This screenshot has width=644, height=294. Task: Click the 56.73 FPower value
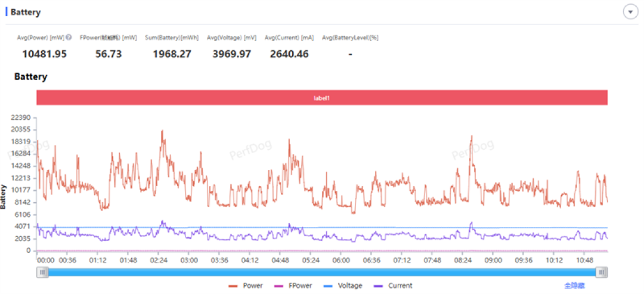pos(109,54)
